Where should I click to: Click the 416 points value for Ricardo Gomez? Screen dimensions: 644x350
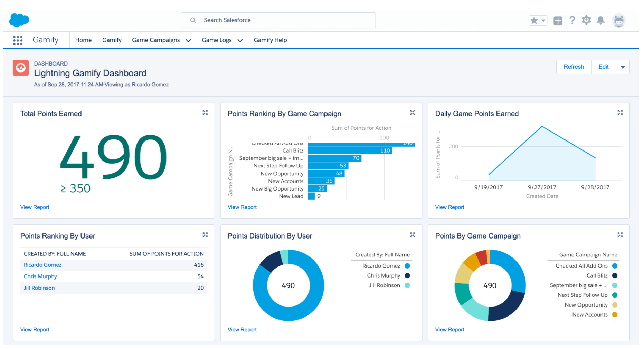pyautogui.click(x=199, y=265)
